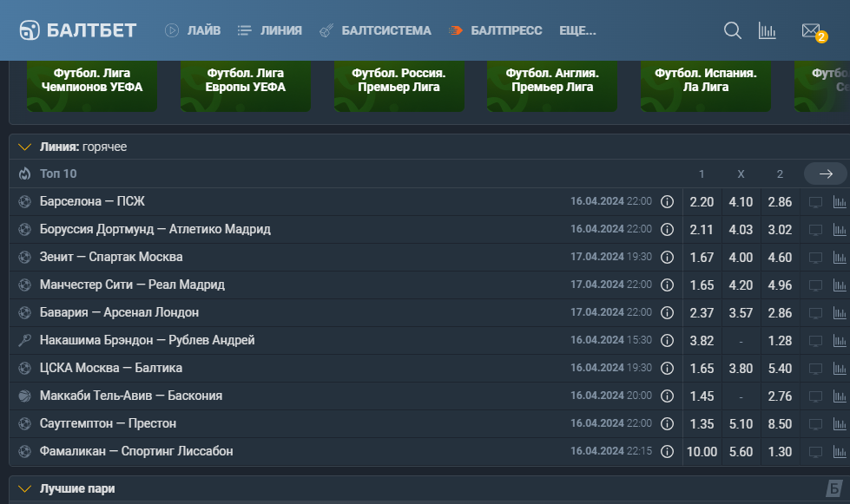Viewport: 850px width, 504px height.
Task: Collapse the Линия: горячее section
Action: 24,147
